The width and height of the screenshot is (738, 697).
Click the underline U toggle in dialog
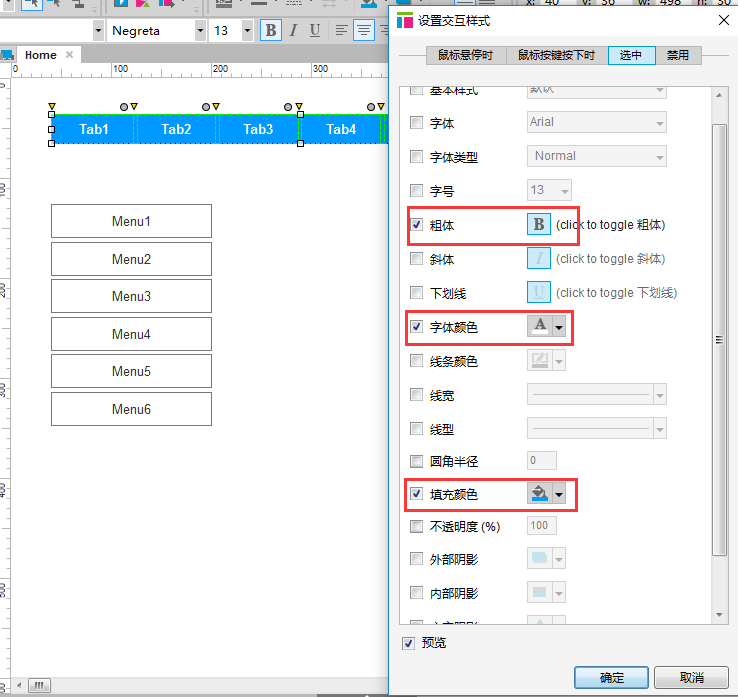[539, 292]
